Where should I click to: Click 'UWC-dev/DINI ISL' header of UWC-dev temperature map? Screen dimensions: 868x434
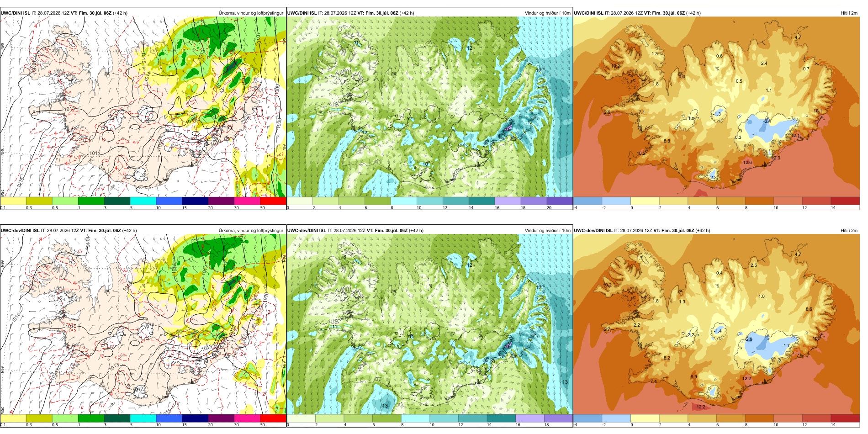click(593, 231)
